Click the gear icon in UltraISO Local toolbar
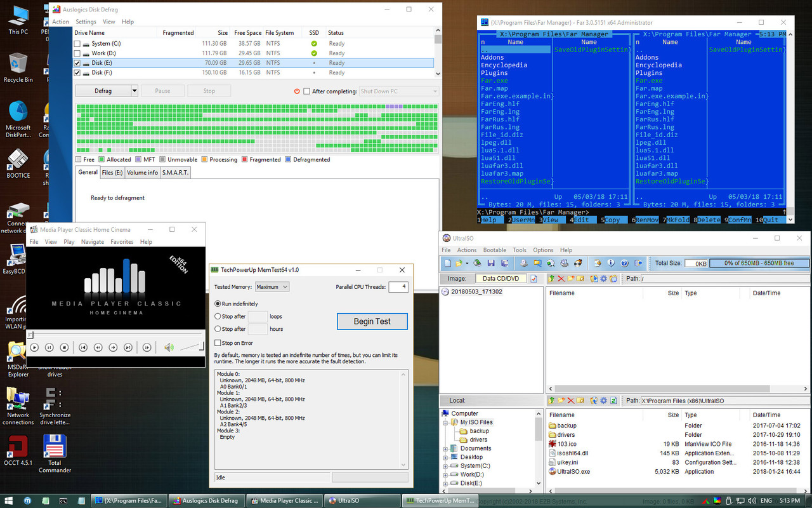Screen dimensions: 812x508 point(603,401)
